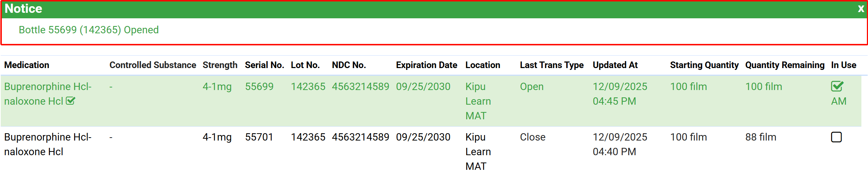
Task: Click the Location column header
Action: [x=483, y=65]
